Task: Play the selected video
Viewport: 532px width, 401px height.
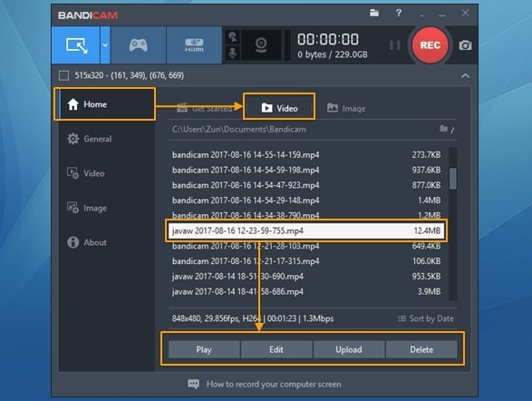Action: 204,349
